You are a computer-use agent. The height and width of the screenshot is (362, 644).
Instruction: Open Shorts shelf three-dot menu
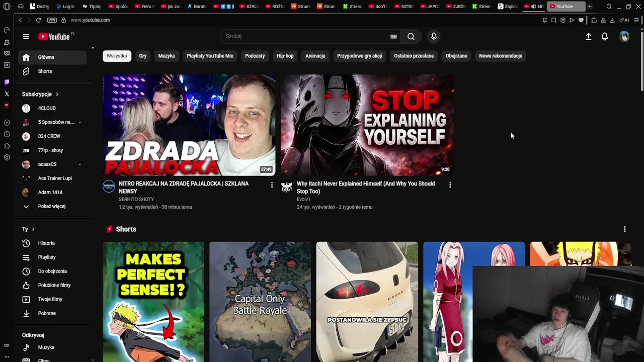(625, 229)
